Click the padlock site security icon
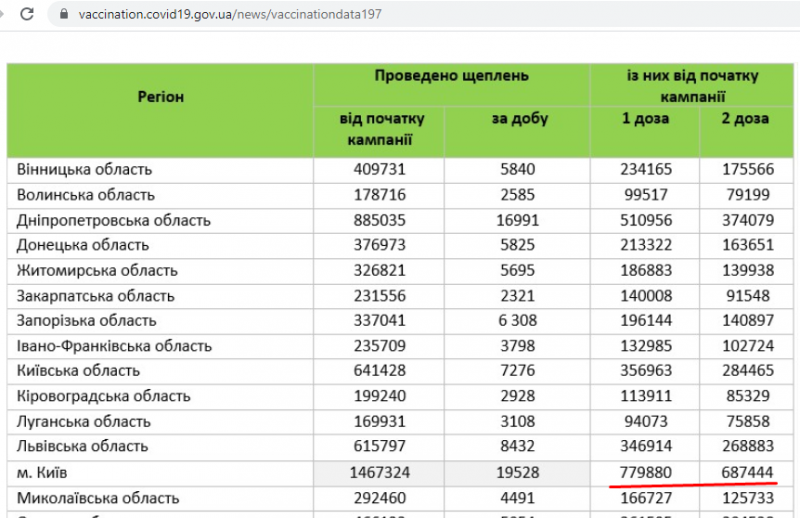 (x=63, y=15)
